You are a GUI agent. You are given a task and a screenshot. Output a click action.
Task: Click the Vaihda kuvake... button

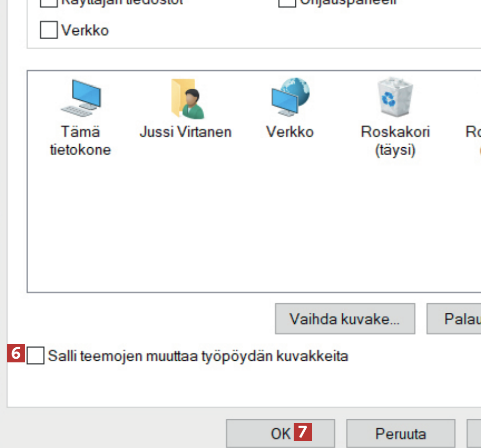coord(345,319)
